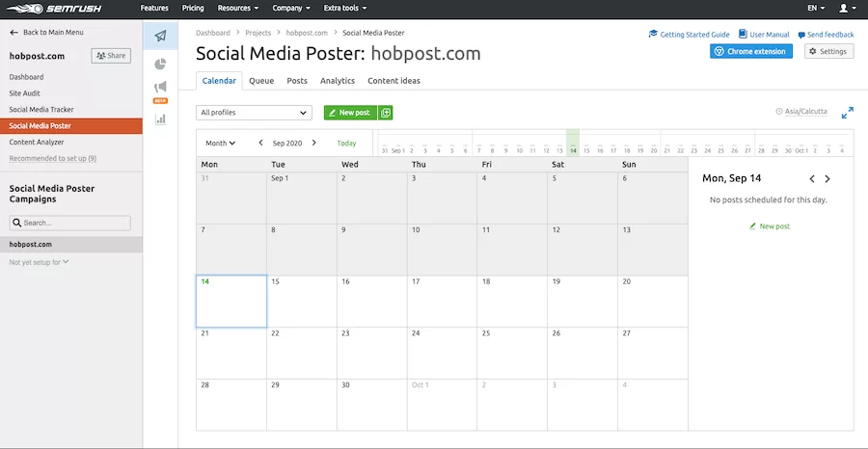Open the user account menu

pyautogui.click(x=846, y=8)
